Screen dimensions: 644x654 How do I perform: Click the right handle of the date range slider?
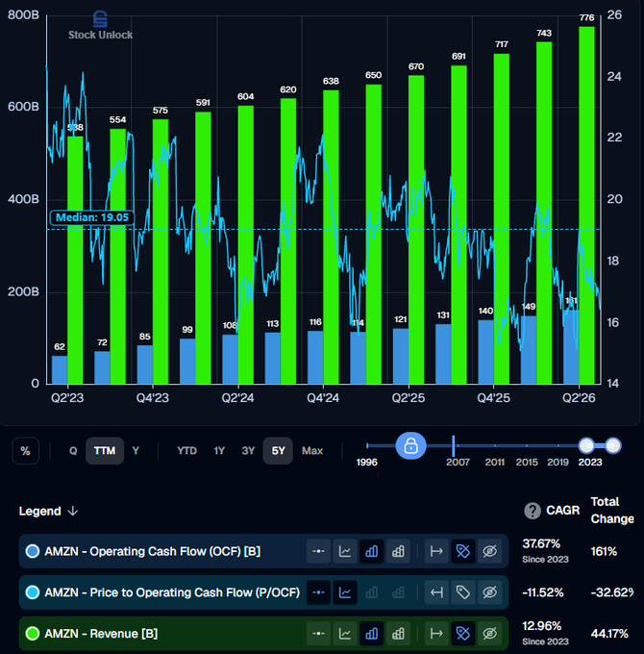click(612, 446)
